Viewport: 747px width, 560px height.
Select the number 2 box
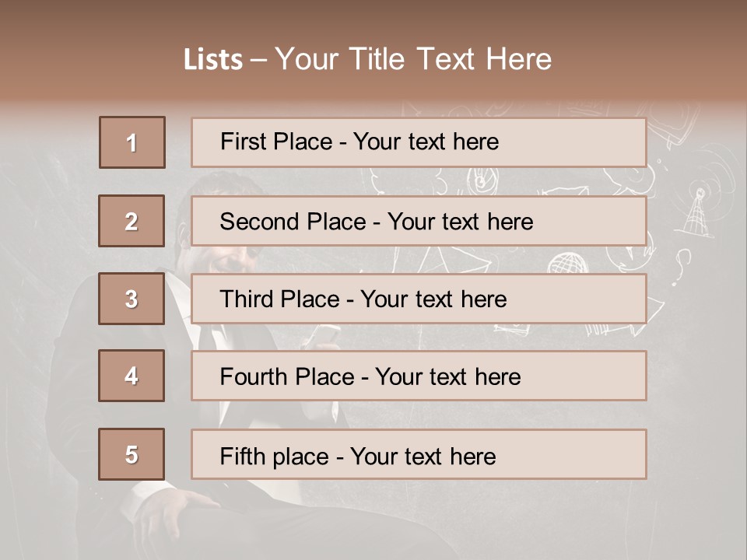point(132,221)
